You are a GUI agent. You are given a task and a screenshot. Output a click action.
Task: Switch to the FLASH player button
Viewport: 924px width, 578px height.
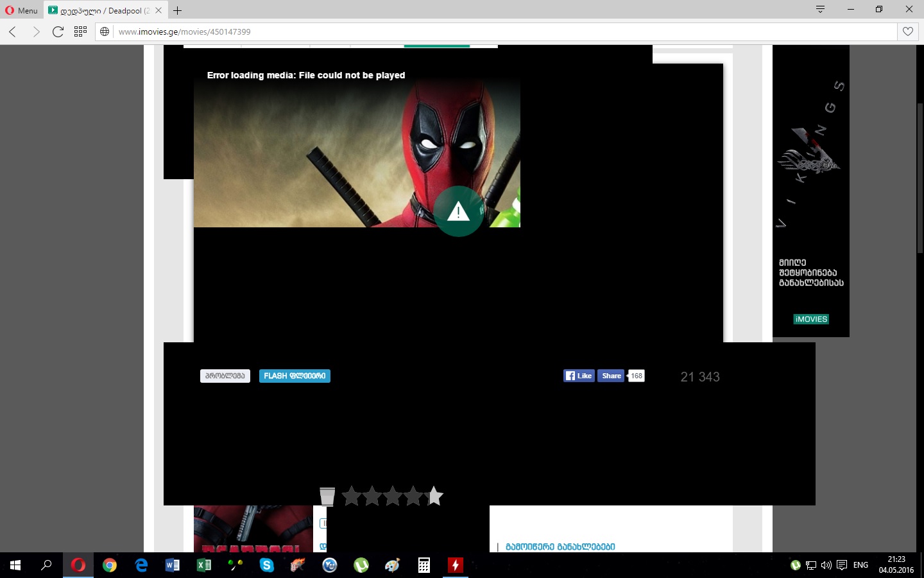point(295,376)
